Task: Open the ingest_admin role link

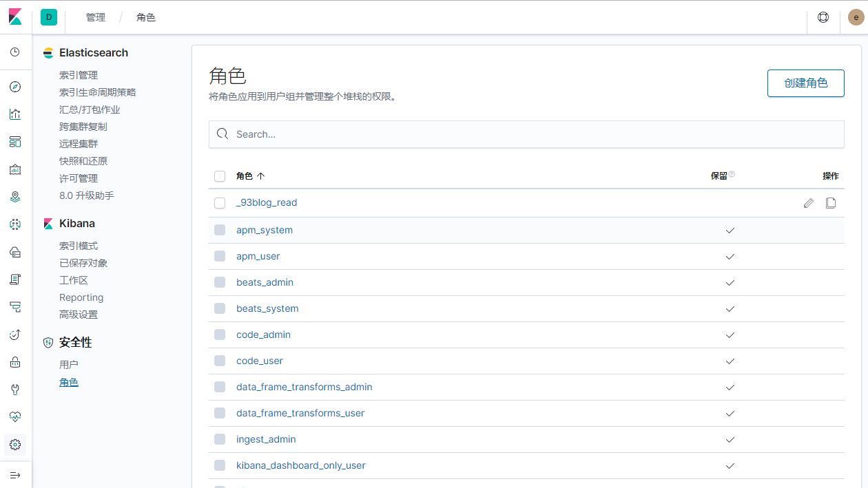Action: (x=266, y=439)
